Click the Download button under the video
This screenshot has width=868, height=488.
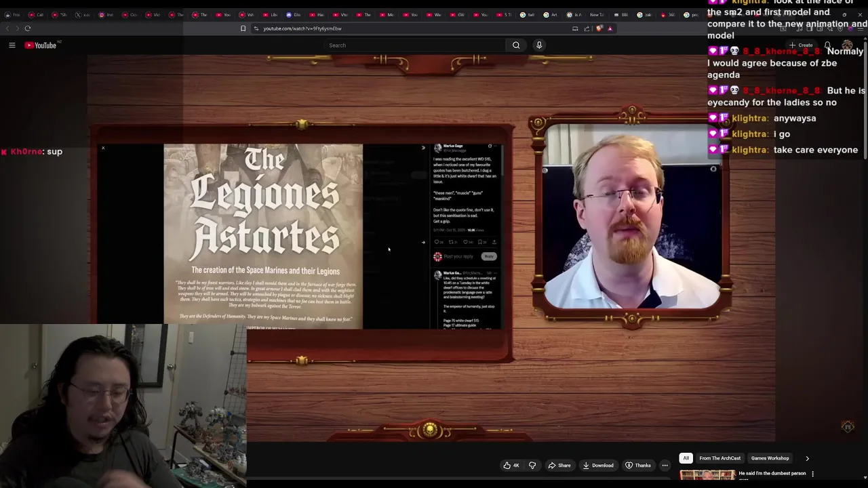597,466
